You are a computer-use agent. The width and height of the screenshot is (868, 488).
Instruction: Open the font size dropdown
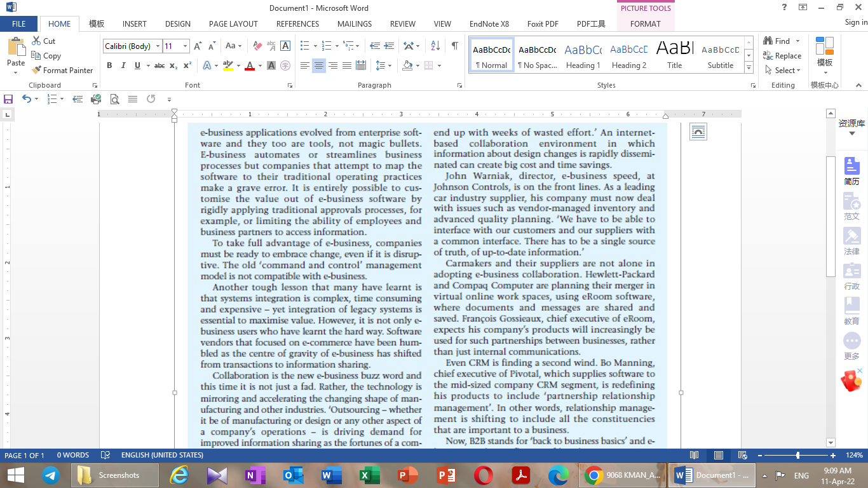[184, 46]
